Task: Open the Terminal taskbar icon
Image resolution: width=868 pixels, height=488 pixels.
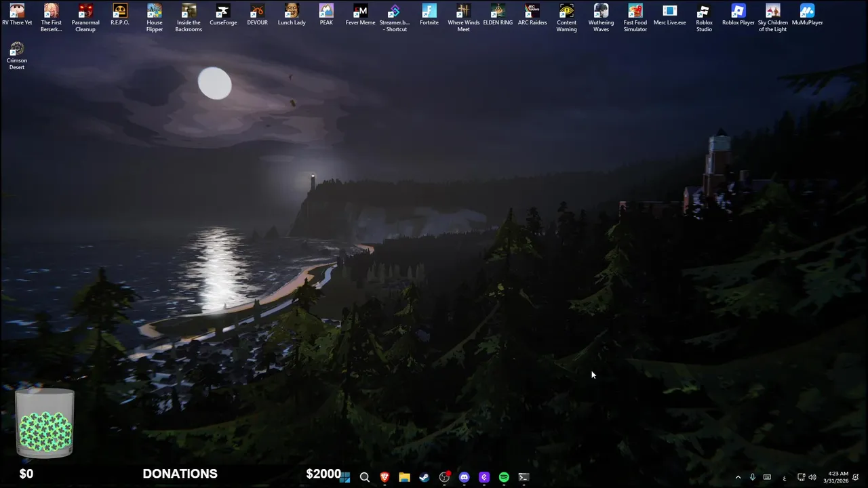Action: 524,477
